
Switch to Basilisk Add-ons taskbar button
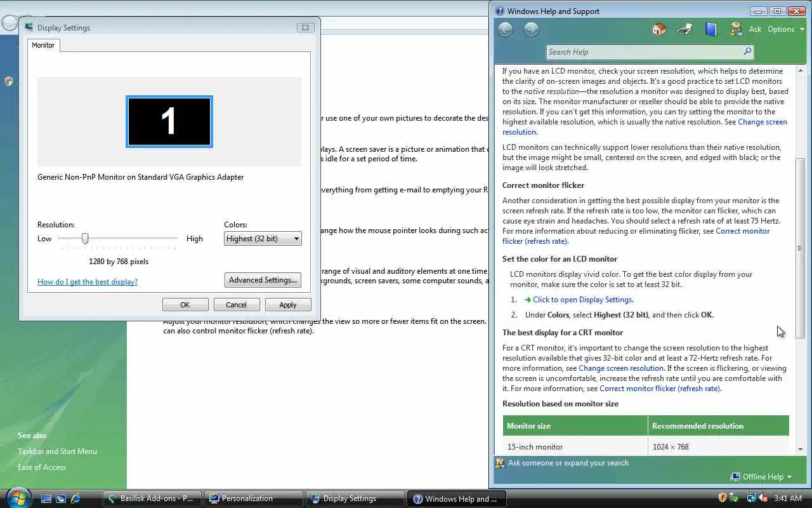point(152,498)
